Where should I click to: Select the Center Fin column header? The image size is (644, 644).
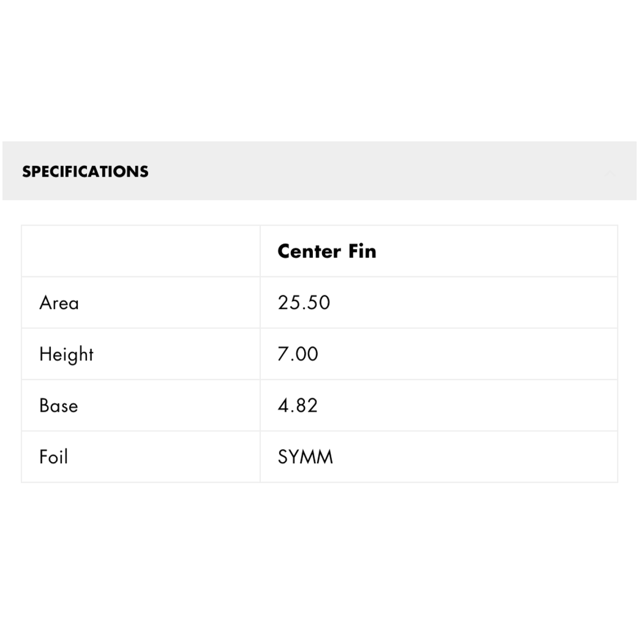click(x=327, y=251)
